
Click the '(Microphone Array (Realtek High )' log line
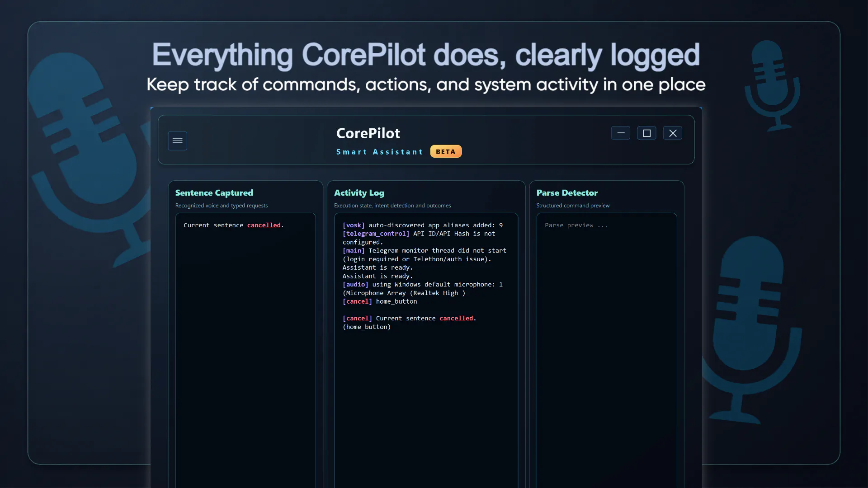tap(404, 293)
